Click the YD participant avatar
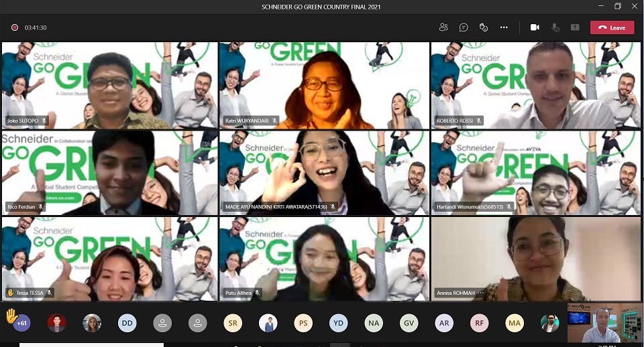 (x=338, y=323)
